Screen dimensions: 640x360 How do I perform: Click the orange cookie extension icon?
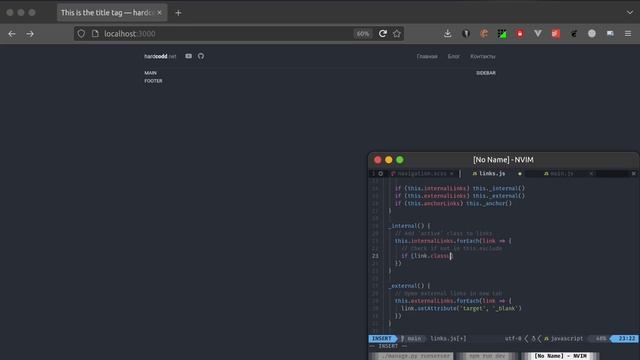(x=484, y=34)
